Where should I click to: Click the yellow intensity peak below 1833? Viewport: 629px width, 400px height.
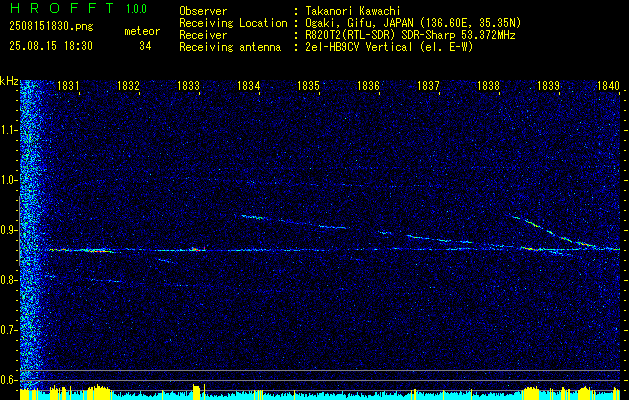tap(196, 391)
